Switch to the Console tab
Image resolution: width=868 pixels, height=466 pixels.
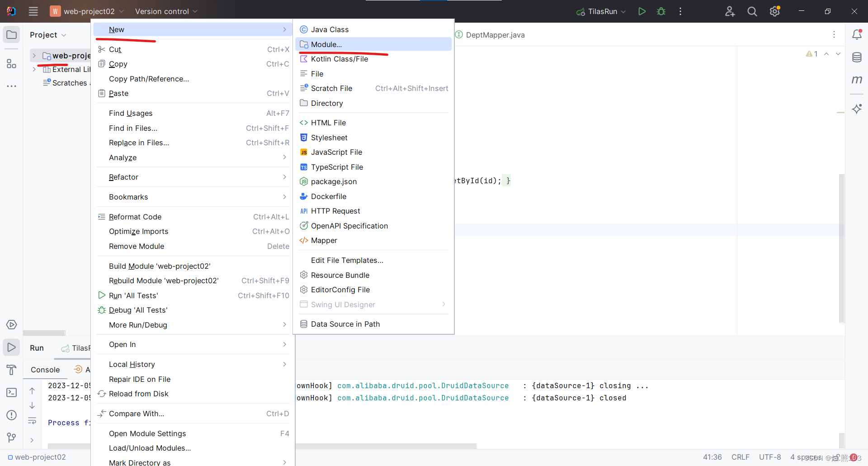click(45, 370)
